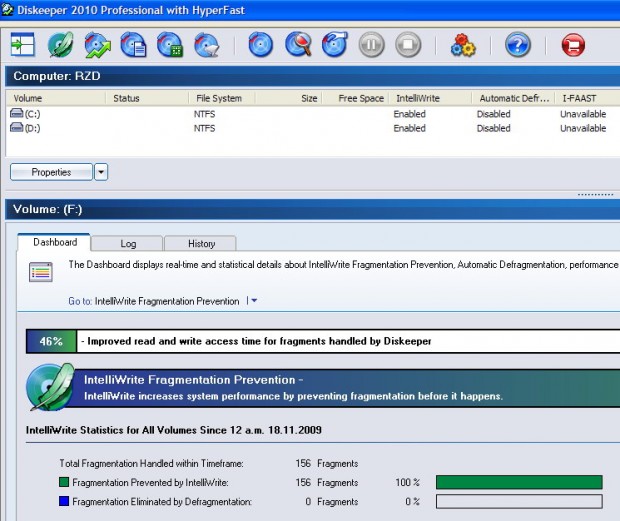Click the grey Stop button
Image resolution: width=620 pixels, height=521 pixels.
click(x=408, y=45)
